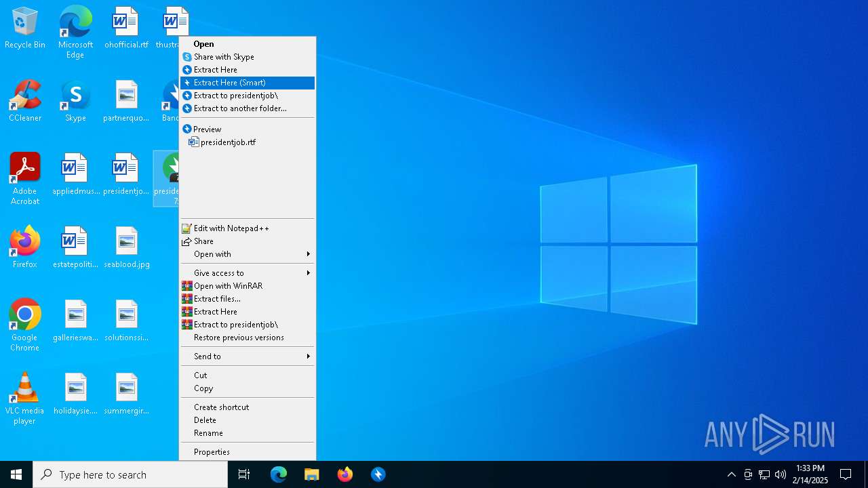Open the clock showing 1:33 PM
Screen dimensions: 868x488
(810, 474)
